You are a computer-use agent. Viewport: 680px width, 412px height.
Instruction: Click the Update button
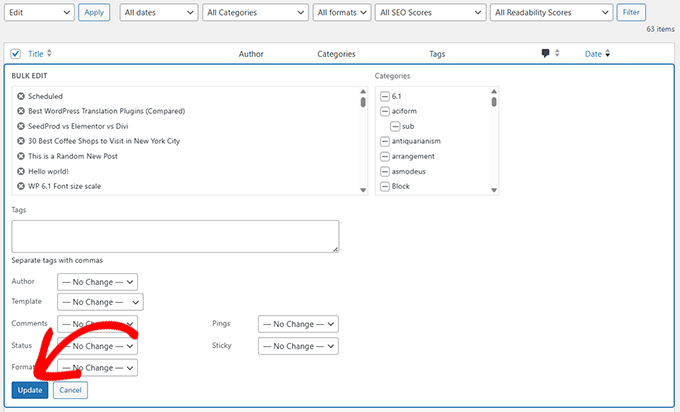point(30,390)
